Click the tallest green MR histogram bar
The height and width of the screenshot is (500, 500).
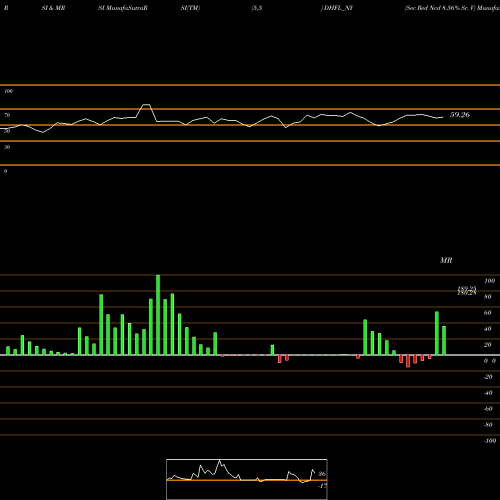[158, 315]
